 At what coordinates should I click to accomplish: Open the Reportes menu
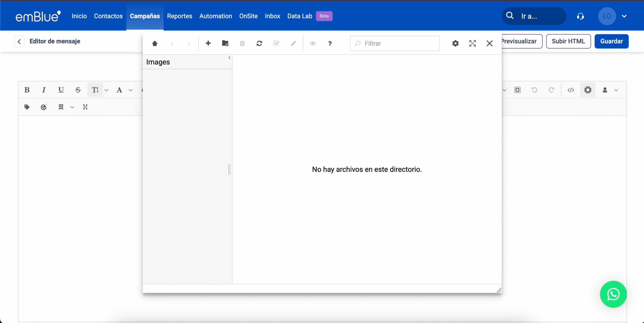tap(179, 16)
